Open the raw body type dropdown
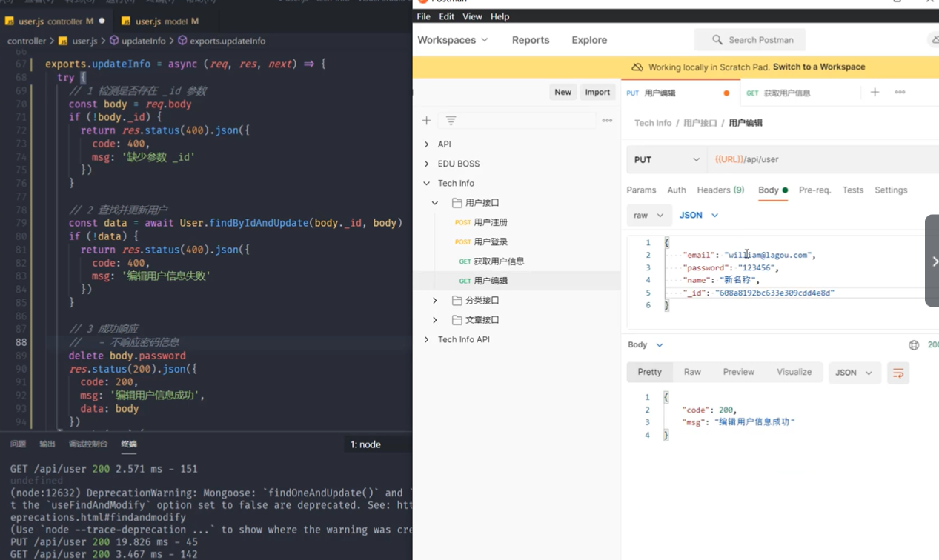The height and width of the screenshot is (560, 939). click(x=649, y=215)
